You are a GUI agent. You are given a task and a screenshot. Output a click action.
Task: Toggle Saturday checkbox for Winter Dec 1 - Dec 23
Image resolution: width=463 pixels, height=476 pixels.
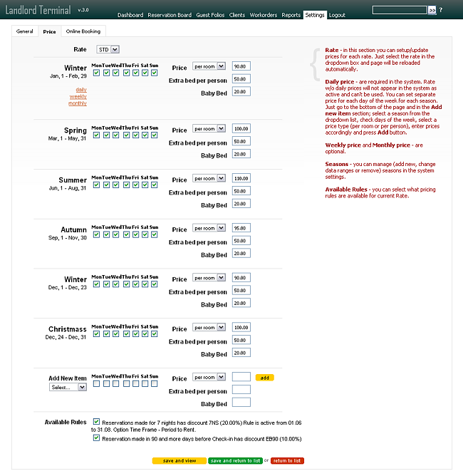[145, 284]
